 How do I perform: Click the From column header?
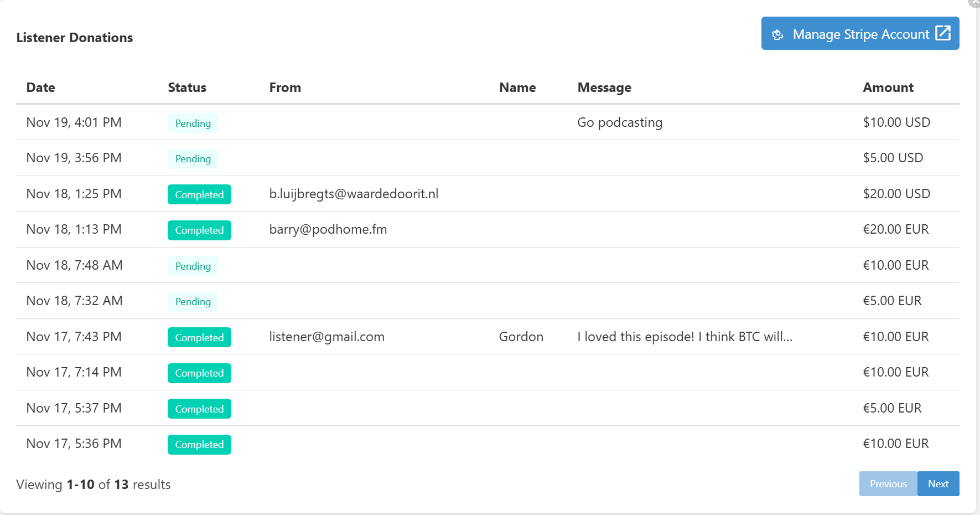tap(285, 87)
